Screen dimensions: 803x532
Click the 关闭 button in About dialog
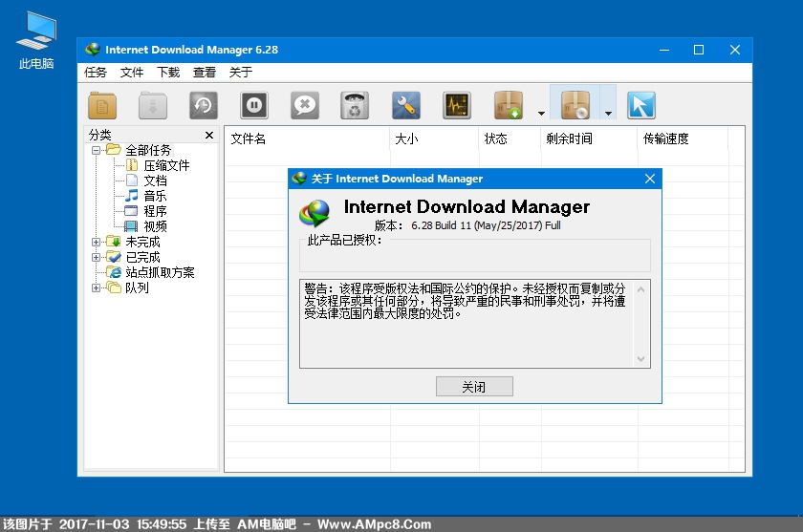click(x=474, y=387)
